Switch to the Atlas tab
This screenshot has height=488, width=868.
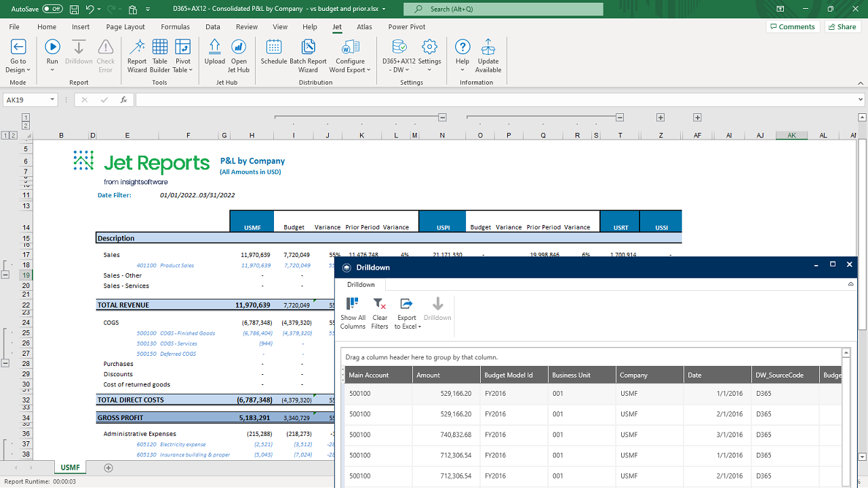[365, 27]
